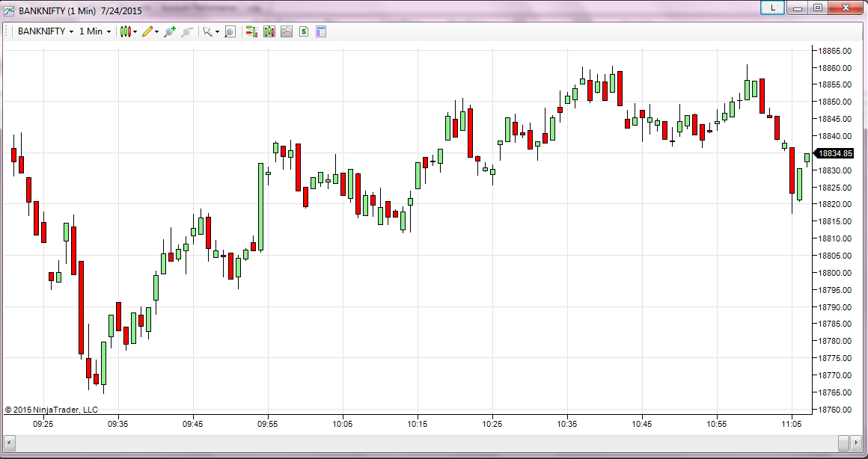
Task: Open the Indicators line chart icon
Action: point(286,31)
